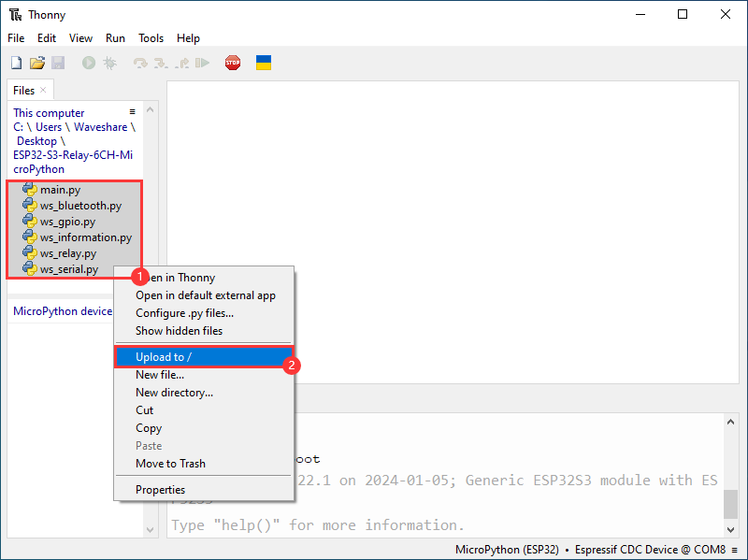Click the MicroPython (ESP32) interpreter status text
The width and height of the screenshot is (748, 560).
pos(507,550)
